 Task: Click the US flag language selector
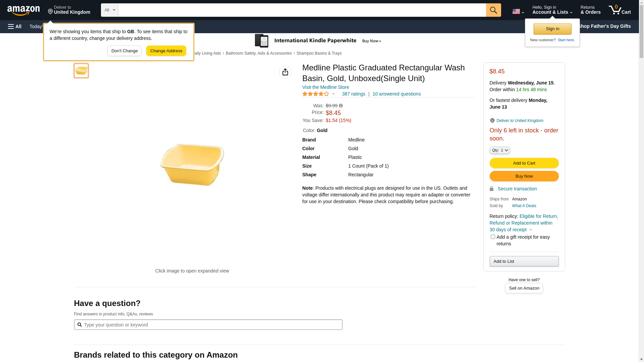pyautogui.click(x=518, y=11)
